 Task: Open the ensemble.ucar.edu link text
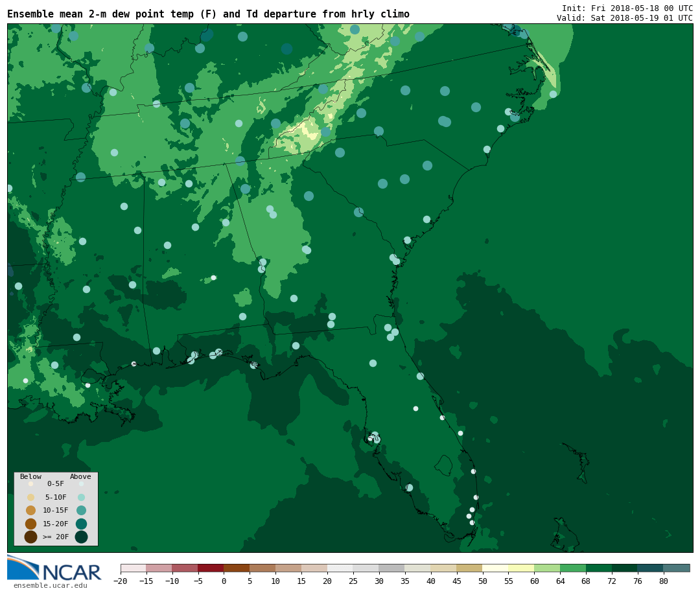(x=51, y=585)
